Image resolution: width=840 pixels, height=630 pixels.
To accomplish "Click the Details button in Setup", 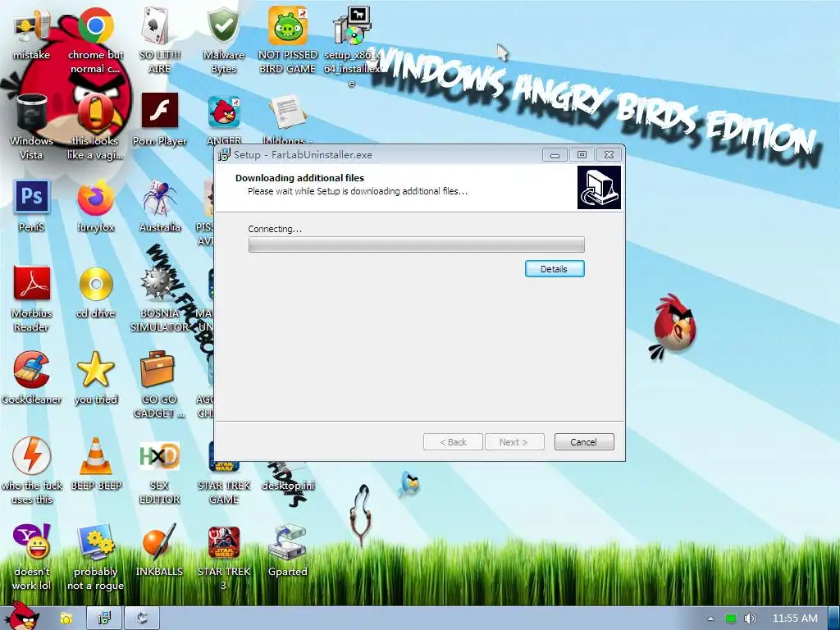I will (x=555, y=269).
